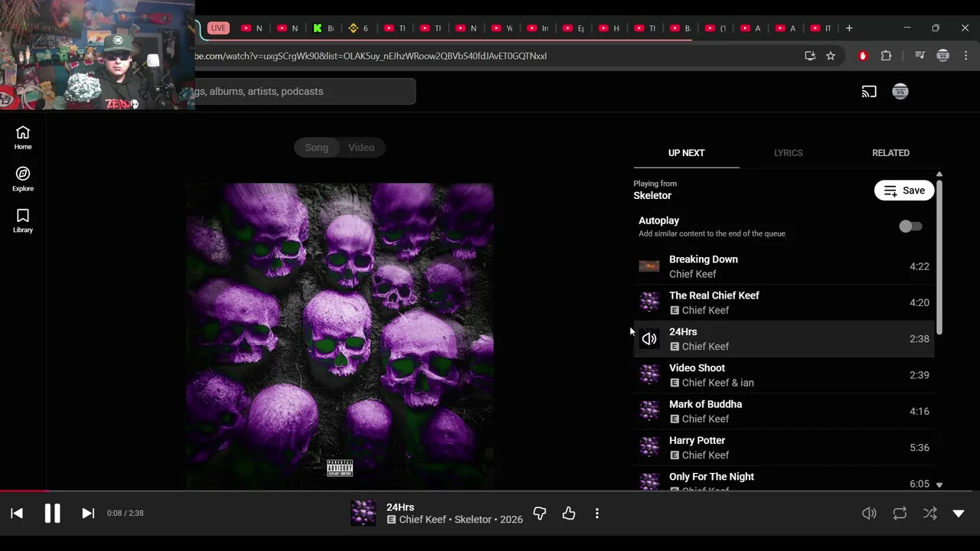980x551 pixels.
Task: Open the account avatar menu
Action: point(900,92)
